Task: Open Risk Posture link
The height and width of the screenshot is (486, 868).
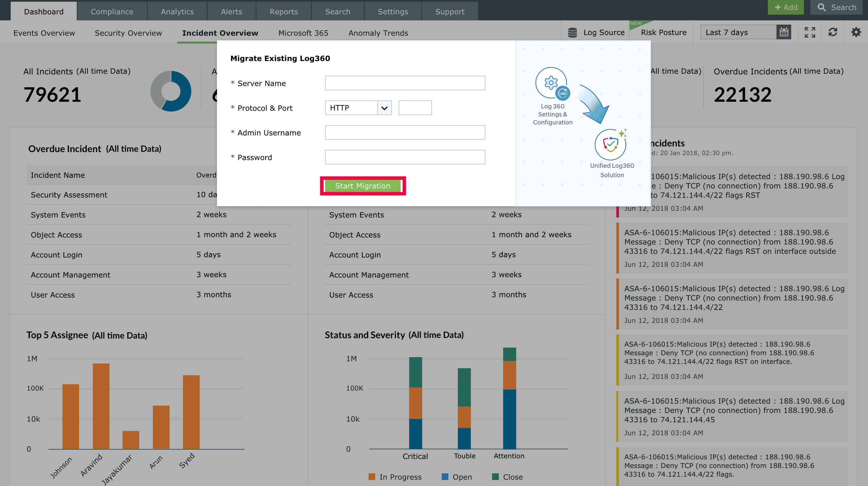Action: pos(663,32)
